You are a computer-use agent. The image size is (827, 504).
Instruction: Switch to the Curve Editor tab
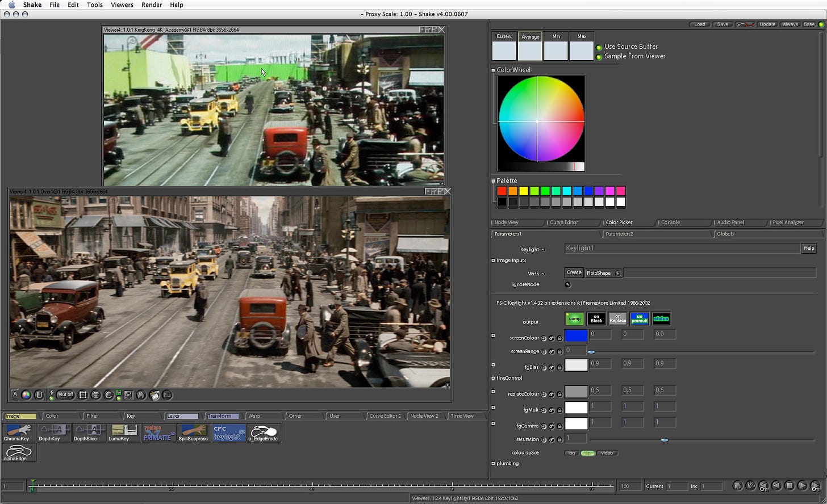[x=574, y=222]
